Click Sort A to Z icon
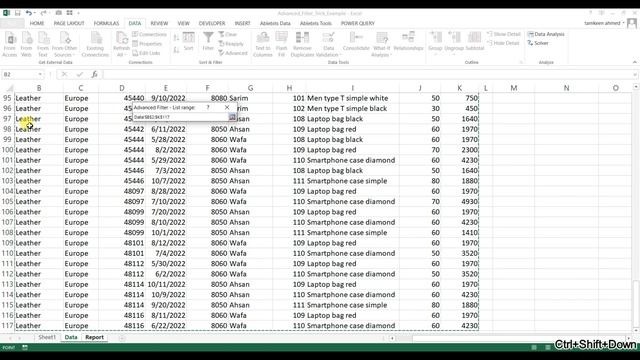This screenshot has width=640, height=360. [x=176, y=38]
